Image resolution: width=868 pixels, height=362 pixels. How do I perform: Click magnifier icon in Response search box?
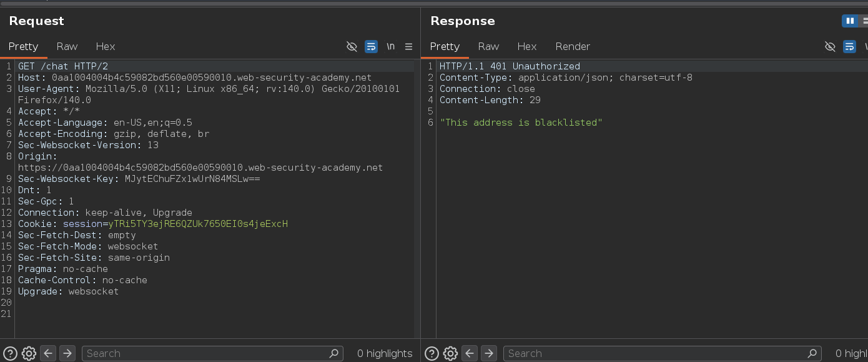[x=812, y=353]
